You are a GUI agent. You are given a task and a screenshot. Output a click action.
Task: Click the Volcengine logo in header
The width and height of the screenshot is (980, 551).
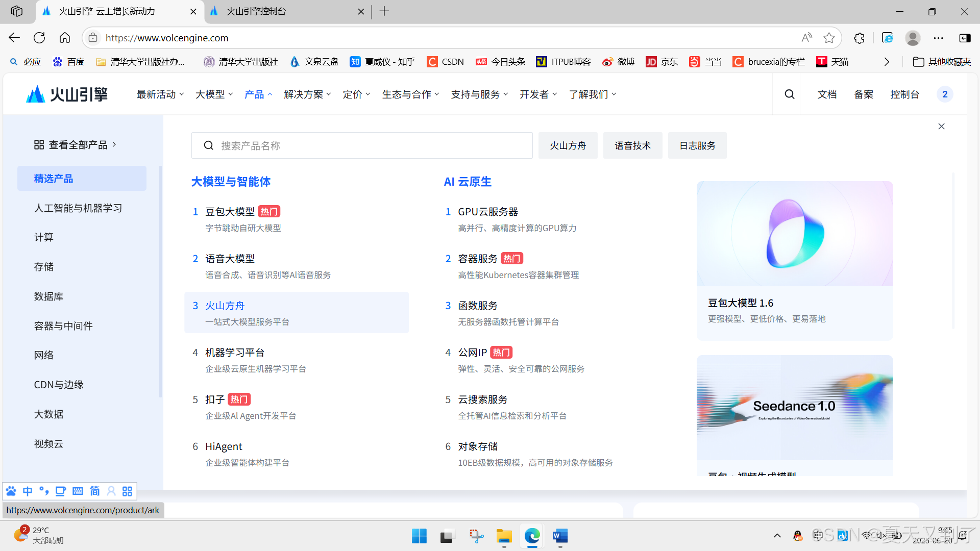[67, 94]
